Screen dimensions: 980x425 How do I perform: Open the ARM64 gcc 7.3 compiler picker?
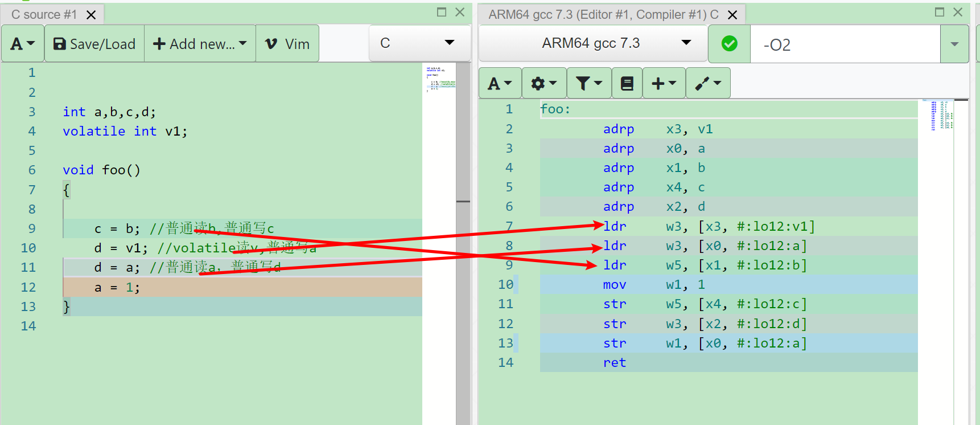pyautogui.click(x=593, y=43)
